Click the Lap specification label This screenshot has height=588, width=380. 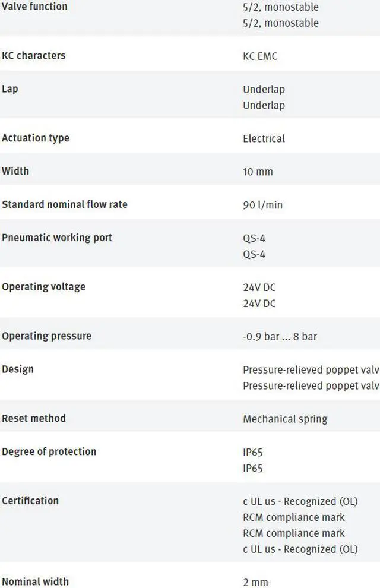coord(10,89)
